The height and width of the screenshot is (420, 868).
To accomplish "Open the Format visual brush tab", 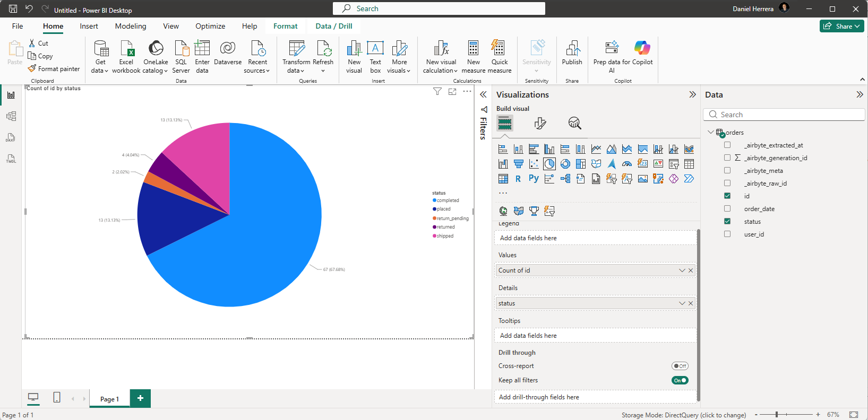I will tap(540, 123).
